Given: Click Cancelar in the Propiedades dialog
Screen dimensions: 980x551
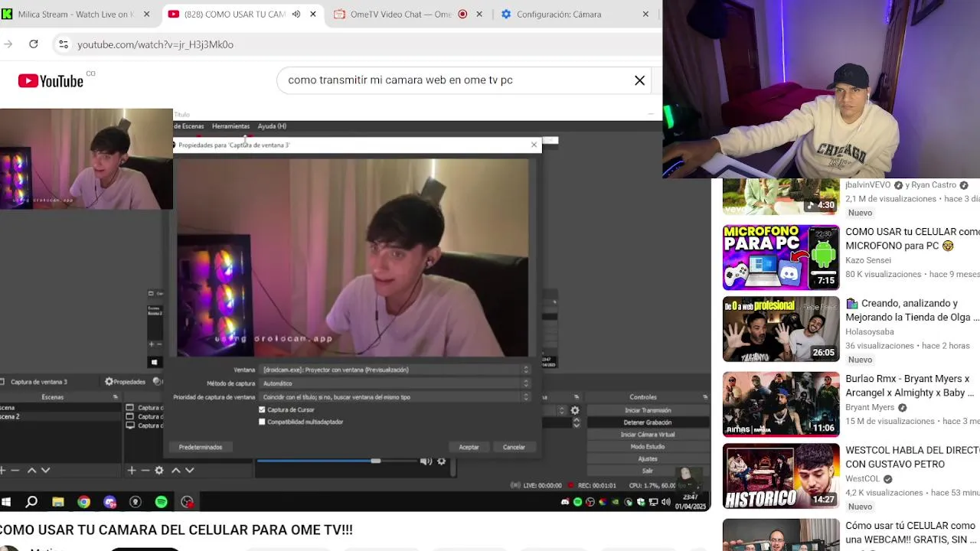Looking at the screenshot, I should tap(514, 447).
